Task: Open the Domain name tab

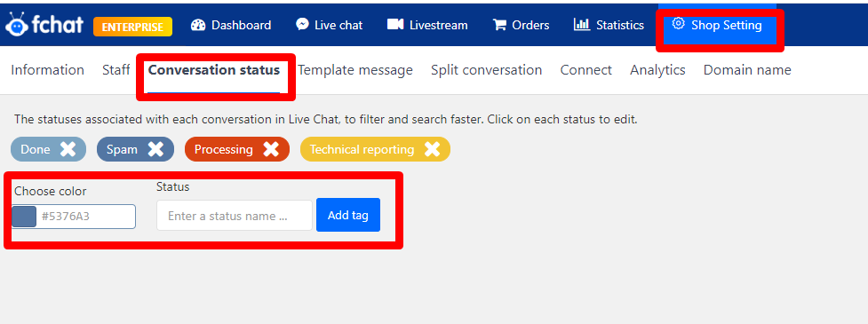Action: tap(747, 70)
